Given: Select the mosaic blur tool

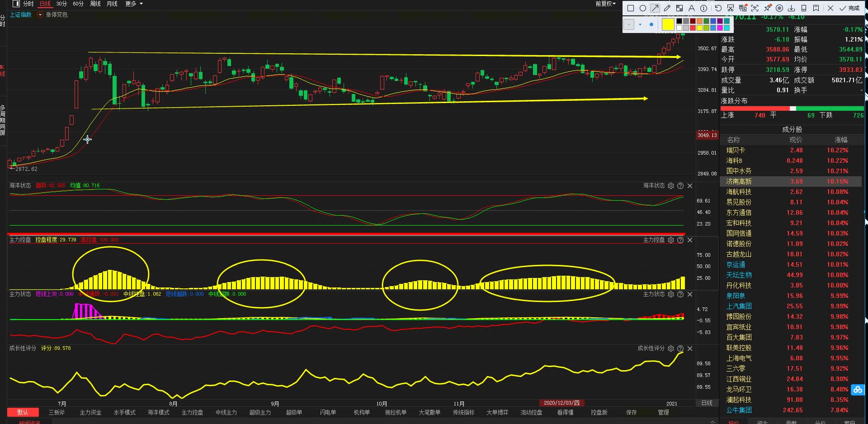Looking at the screenshot, I should tap(679, 8).
